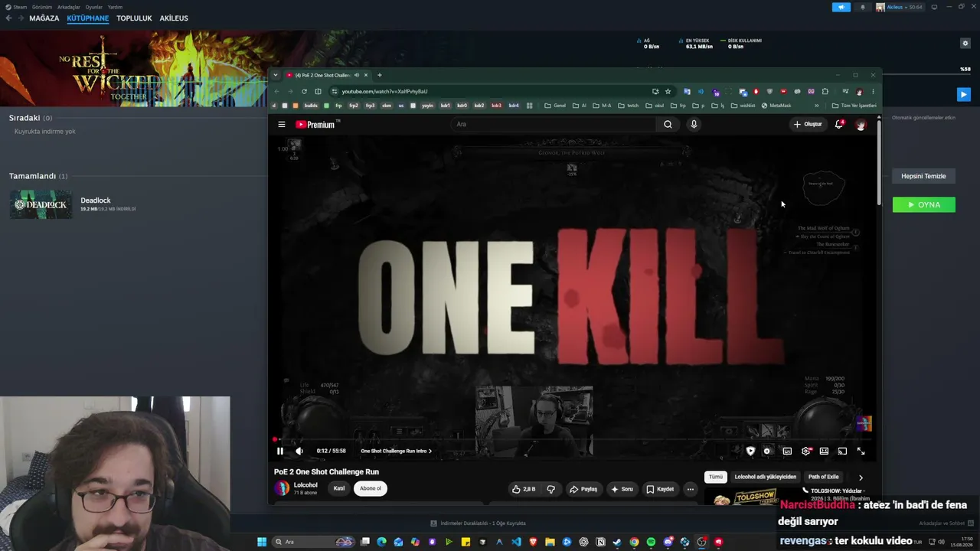Start YouTube voice search microphone
The width and height of the screenshot is (980, 551).
(x=694, y=124)
